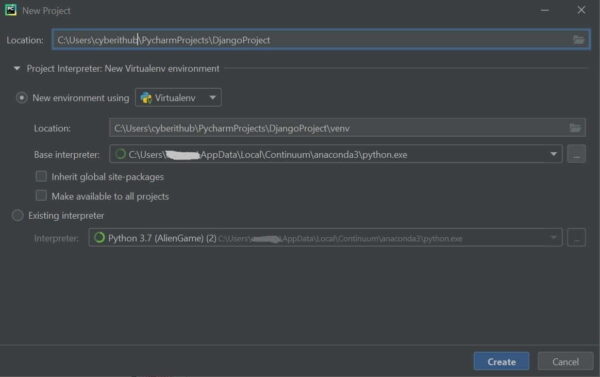Viewport: 600px width, 377px height.
Task: Click Project Interpreter: New Virtualenv environment header
Action: (123, 69)
